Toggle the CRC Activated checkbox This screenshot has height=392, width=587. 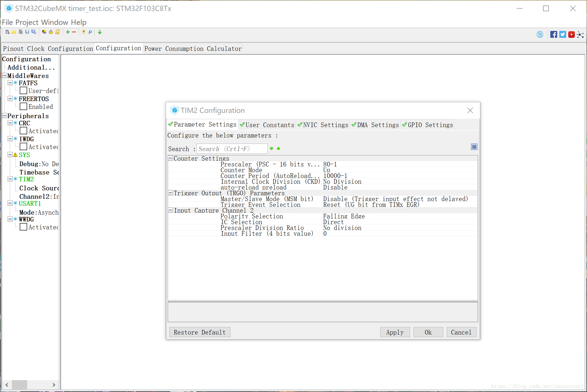pos(23,131)
